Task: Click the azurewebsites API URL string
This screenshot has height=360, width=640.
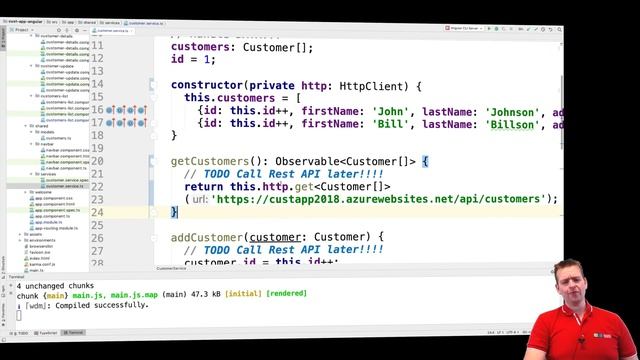Action: click(x=378, y=199)
